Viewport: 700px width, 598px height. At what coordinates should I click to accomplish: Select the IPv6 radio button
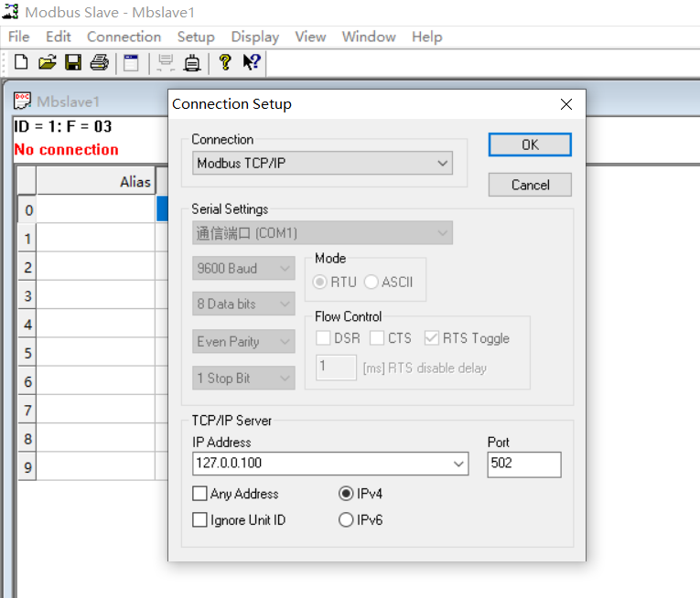click(x=346, y=520)
